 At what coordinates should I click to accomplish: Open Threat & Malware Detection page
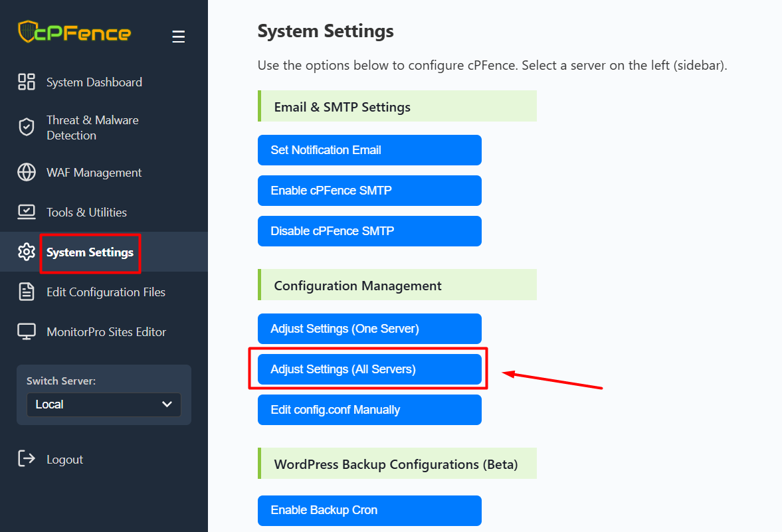point(92,128)
